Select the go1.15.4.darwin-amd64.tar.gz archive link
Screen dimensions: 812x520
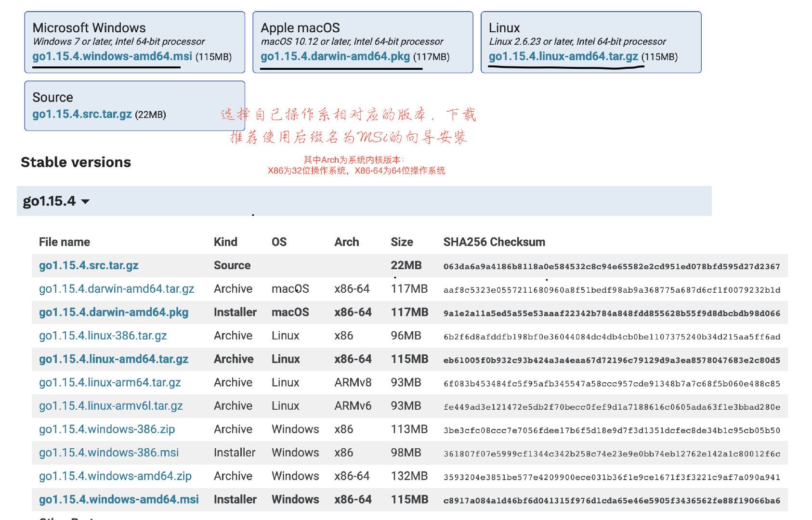pos(117,288)
